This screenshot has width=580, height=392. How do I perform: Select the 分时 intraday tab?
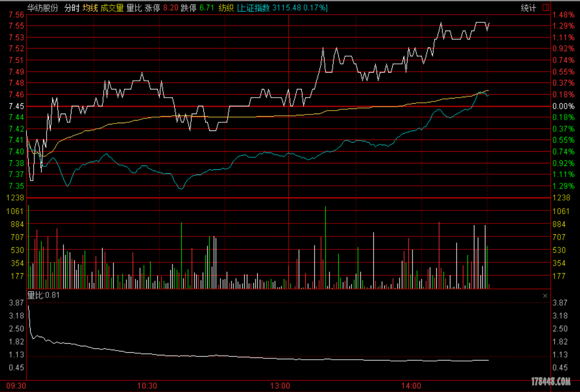click(x=72, y=8)
